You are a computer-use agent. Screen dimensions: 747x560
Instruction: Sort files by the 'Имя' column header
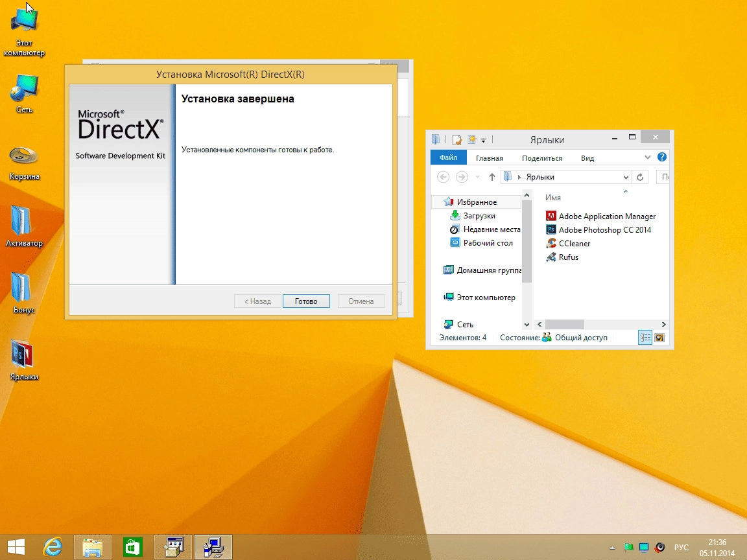[552, 197]
